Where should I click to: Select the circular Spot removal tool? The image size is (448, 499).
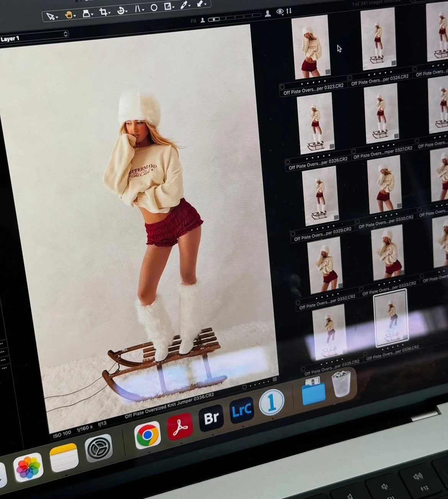pyautogui.click(x=154, y=7)
